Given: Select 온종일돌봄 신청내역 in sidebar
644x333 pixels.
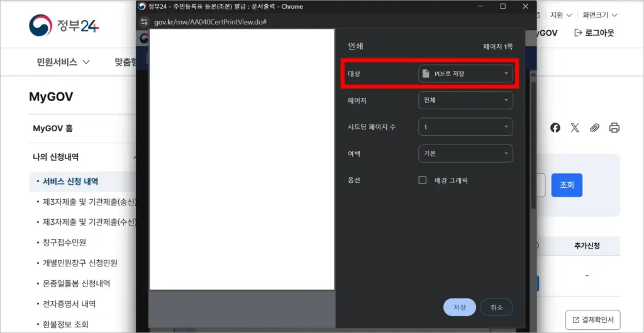Looking at the screenshot, I should tap(76, 284).
